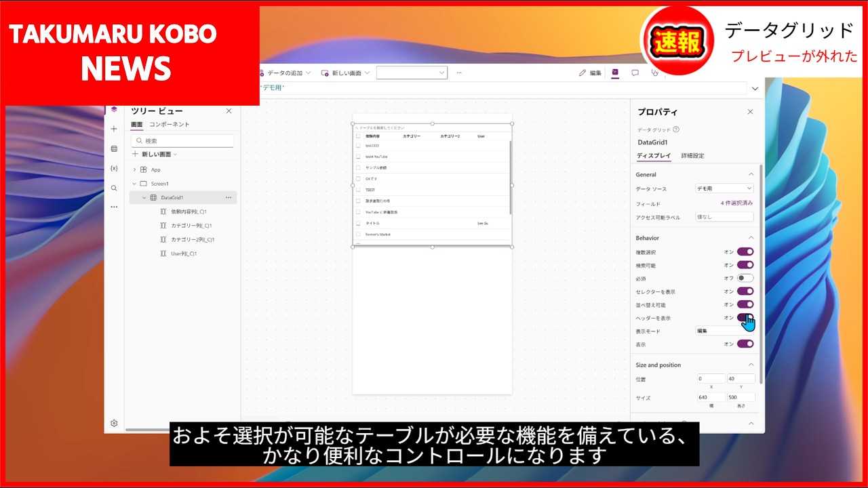Toggle the セレクターを表示 switch

(745, 291)
